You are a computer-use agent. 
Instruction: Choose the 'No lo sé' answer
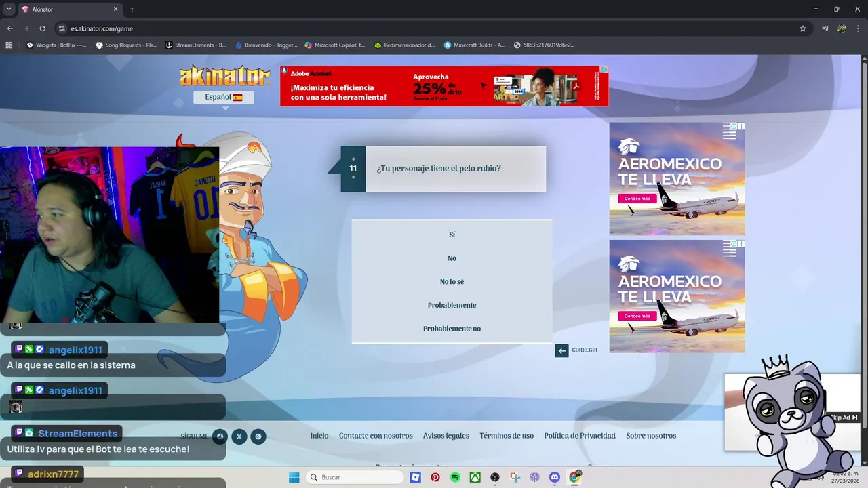pos(452,282)
